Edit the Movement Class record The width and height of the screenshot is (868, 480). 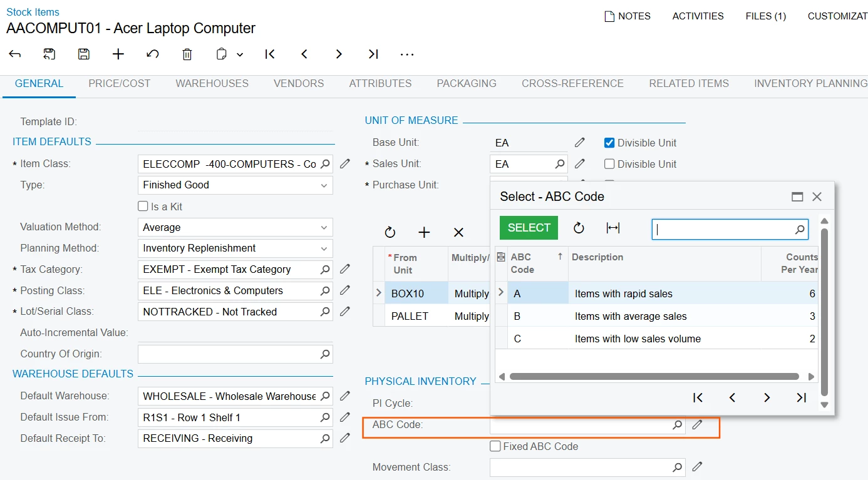[697, 467]
